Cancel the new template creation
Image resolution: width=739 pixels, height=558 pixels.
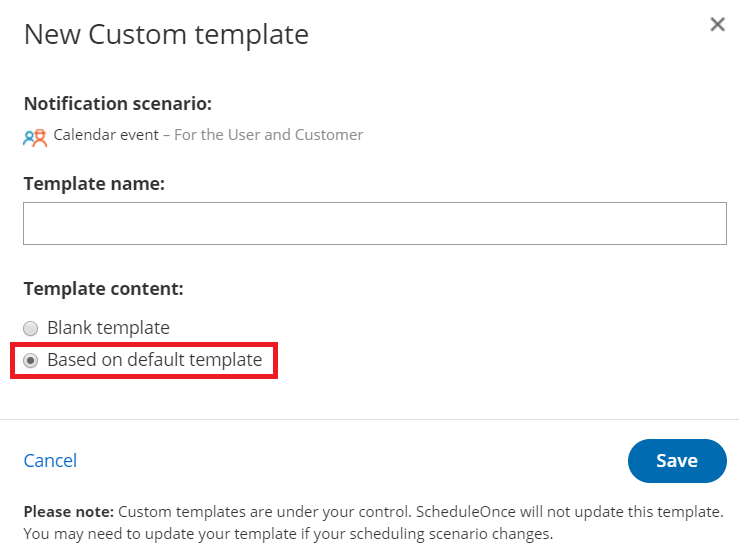pyautogui.click(x=50, y=461)
